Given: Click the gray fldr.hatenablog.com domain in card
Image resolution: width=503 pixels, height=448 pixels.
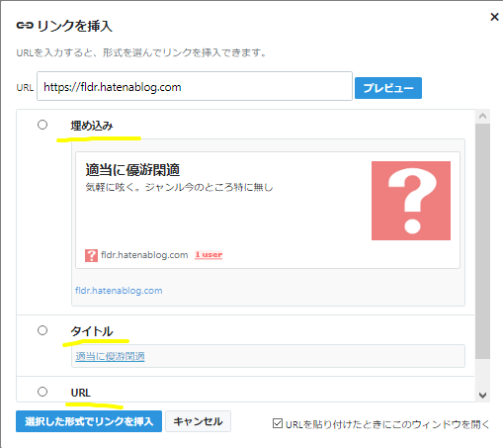Looking at the screenshot, I should point(144,255).
